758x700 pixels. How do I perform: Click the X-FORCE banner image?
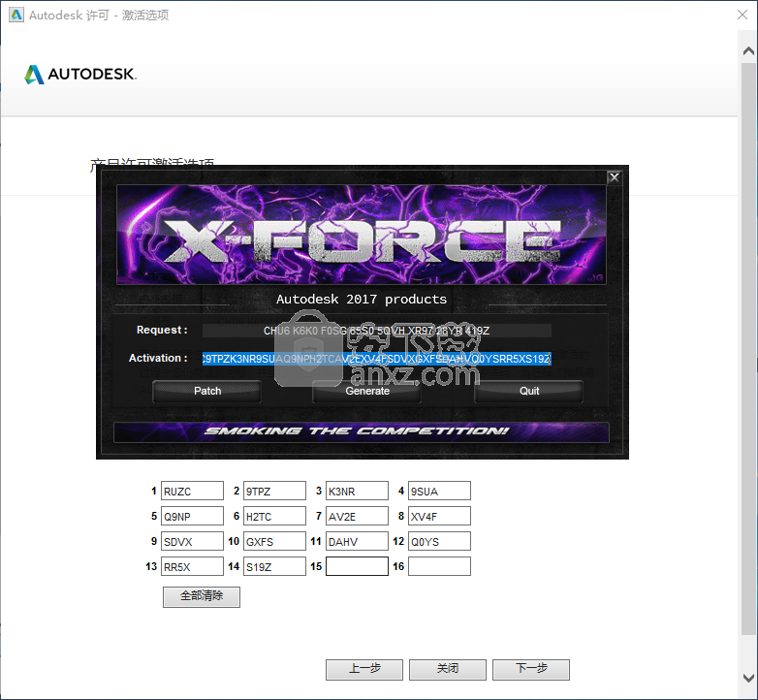coord(362,235)
